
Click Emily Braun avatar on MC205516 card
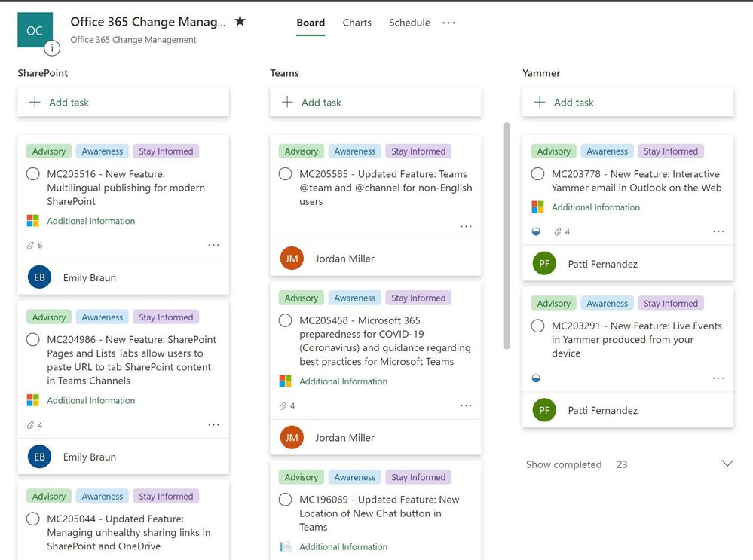click(x=39, y=277)
